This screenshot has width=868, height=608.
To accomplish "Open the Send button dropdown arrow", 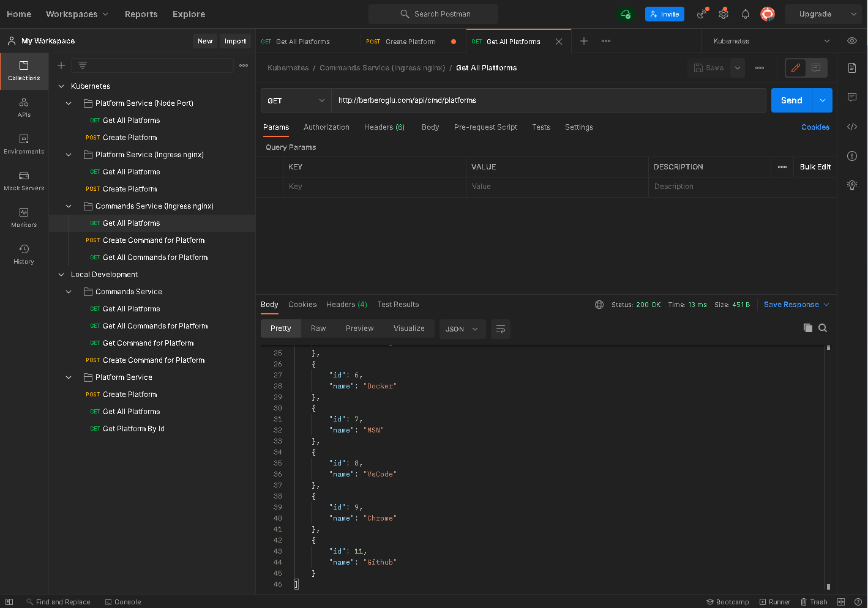I will pos(822,100).
